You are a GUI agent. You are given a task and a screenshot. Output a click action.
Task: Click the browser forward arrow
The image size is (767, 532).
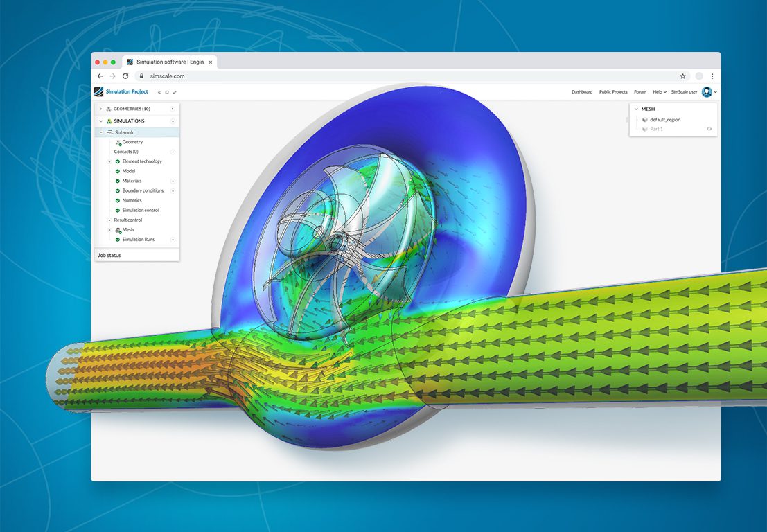[112, 76]
